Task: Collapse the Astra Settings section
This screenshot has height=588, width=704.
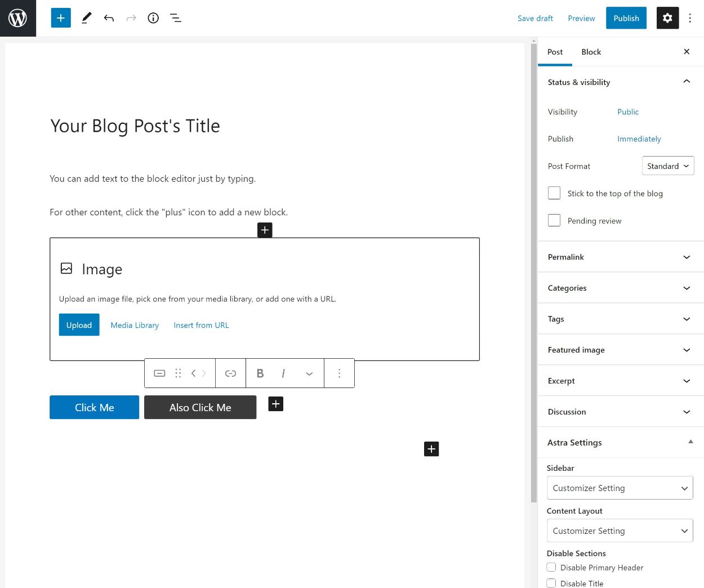Action: point(621,442)
